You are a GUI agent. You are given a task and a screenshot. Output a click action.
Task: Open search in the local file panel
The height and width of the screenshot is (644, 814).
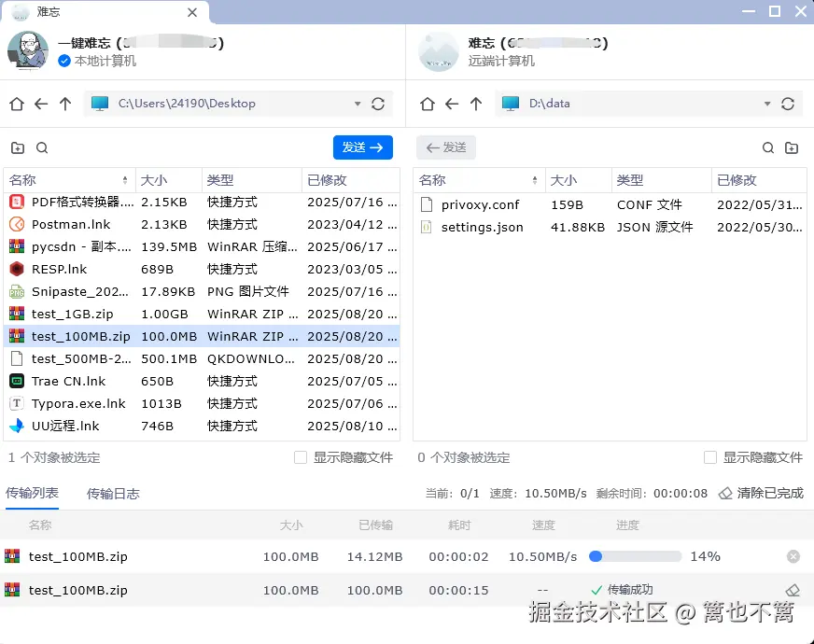tap(43, 147)
